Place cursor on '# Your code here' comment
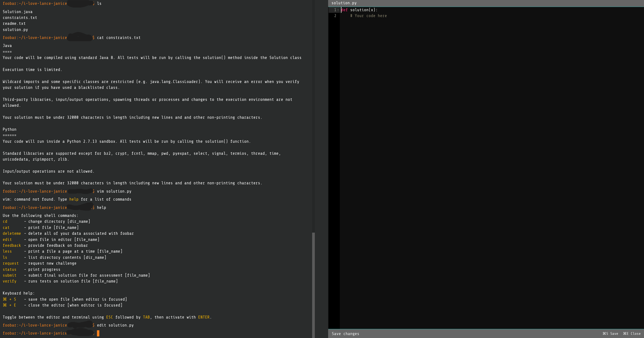Screen dimensions: 644x338 pyautogui.click(x=368, y=16)
